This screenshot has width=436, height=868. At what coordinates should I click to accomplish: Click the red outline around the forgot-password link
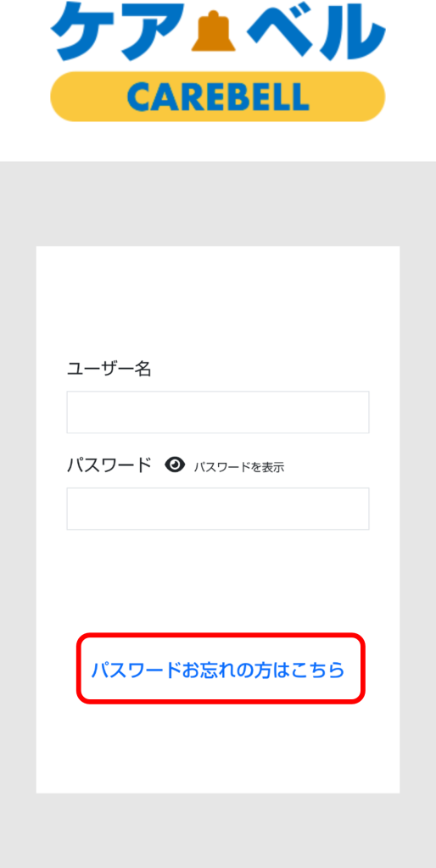(221, 635)
